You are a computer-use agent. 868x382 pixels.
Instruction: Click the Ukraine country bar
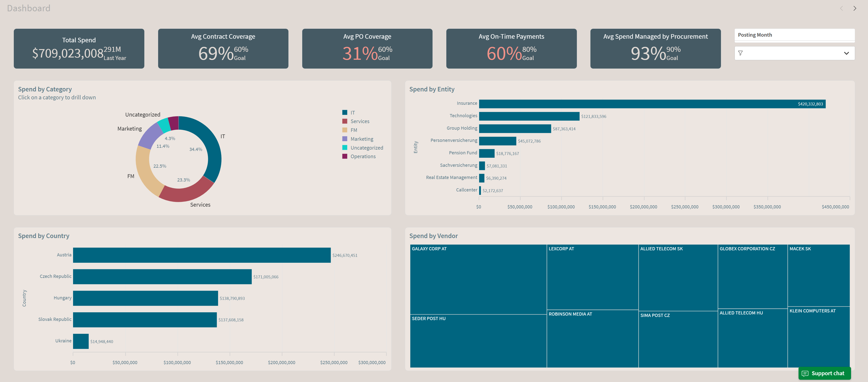81,341
